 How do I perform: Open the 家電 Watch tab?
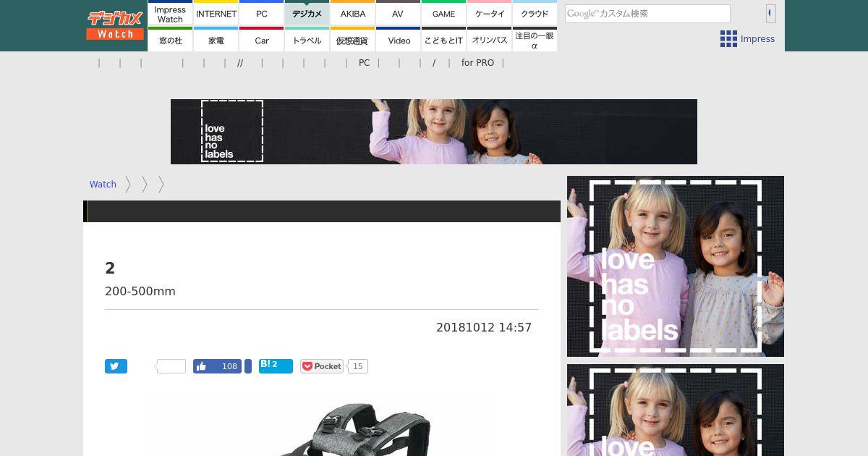pyautogui.click(x=216, y=40)
